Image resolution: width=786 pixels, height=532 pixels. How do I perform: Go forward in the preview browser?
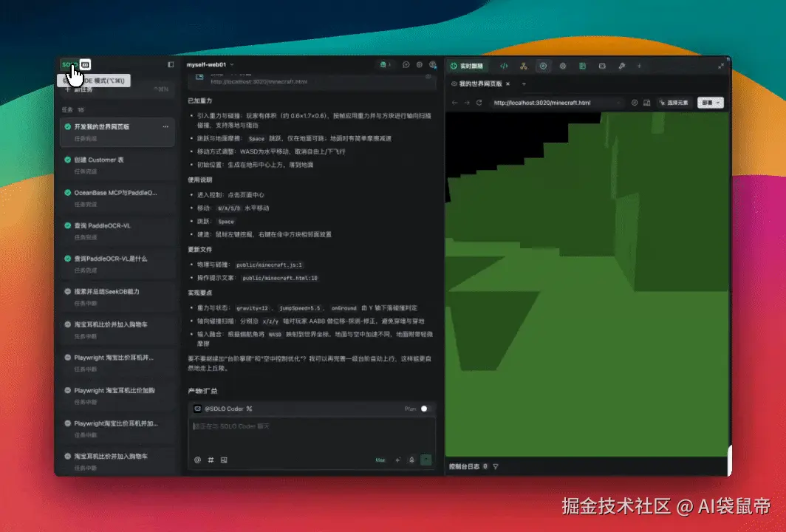coord(467,103)
